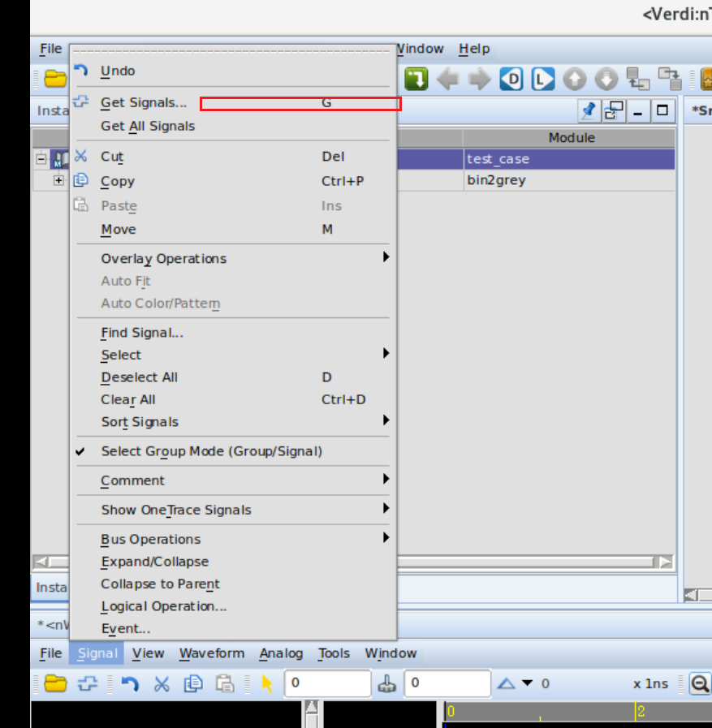Select the test_case module cell
The width and height of the screenshot is (712, 728).
(569, 159)
